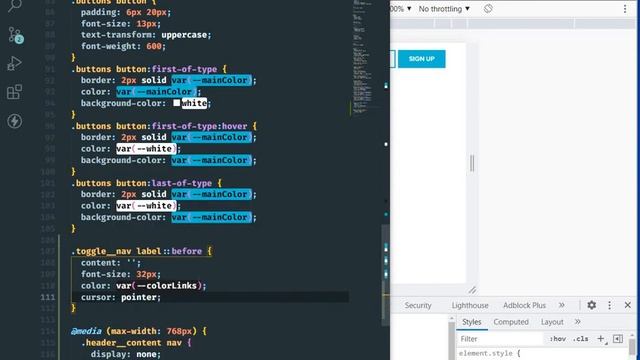
Task: Click the 'font-weight: 600;' line
Action: tap(123, 46)
